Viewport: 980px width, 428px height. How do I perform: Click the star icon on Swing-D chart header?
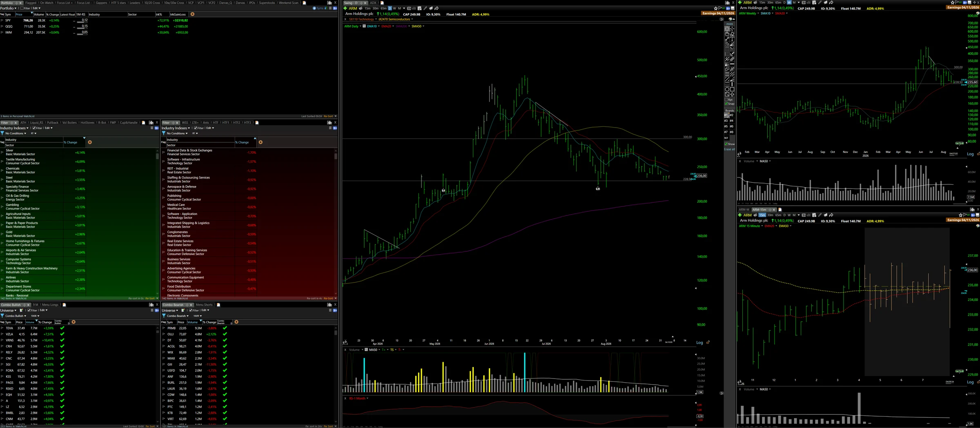coord(715,8)
